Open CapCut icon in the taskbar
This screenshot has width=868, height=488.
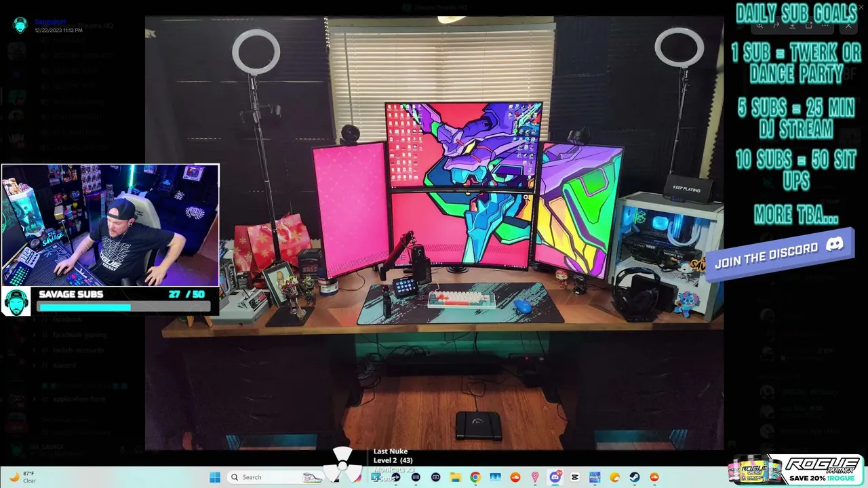coord(575,477)
